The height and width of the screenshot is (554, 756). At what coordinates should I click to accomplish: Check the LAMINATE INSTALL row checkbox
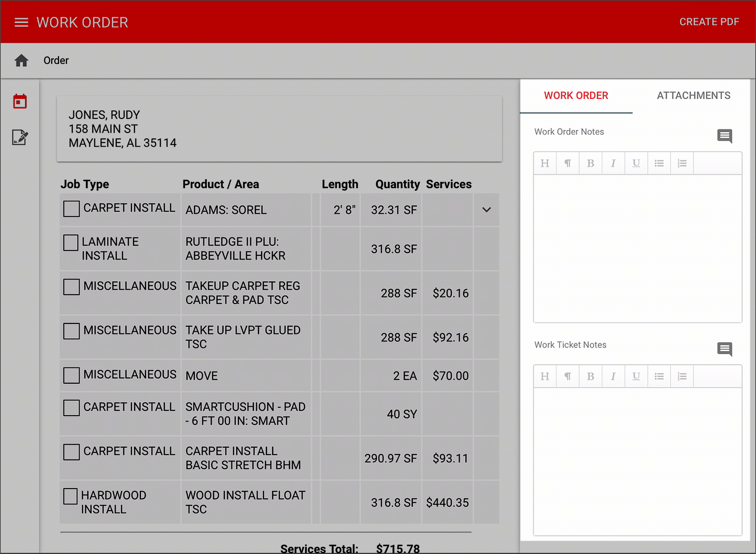pyautogui.click(x=71, y=243)
